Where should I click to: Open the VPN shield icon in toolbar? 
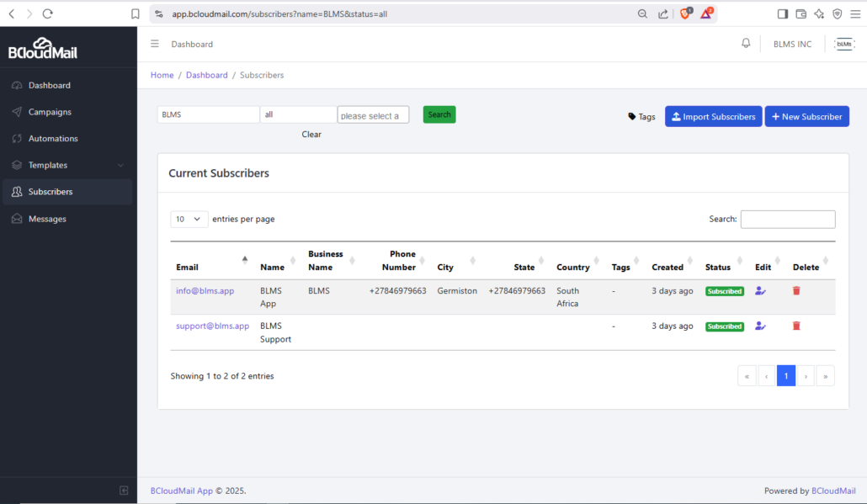click(838, 13)
